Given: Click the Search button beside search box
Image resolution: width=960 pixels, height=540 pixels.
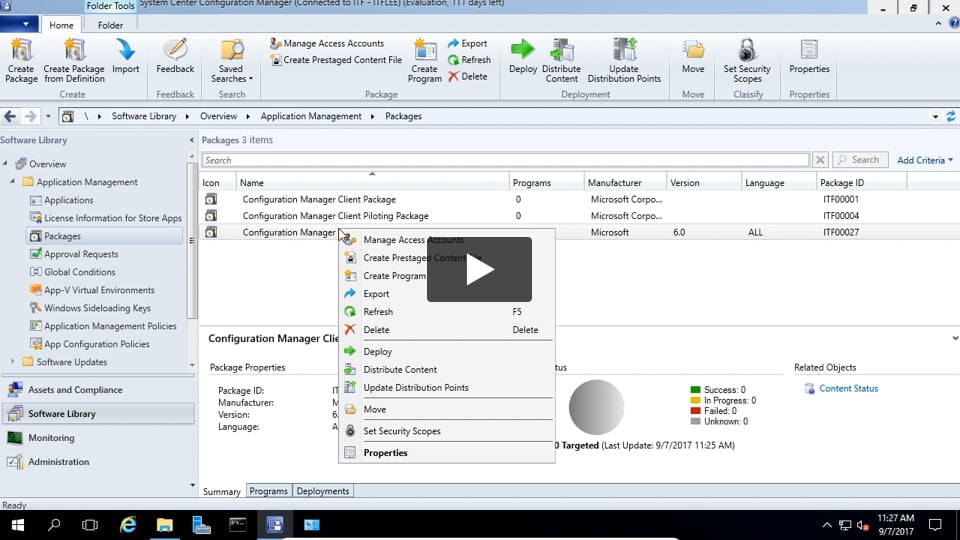Looking at the screenshot, I should point(858,160).
